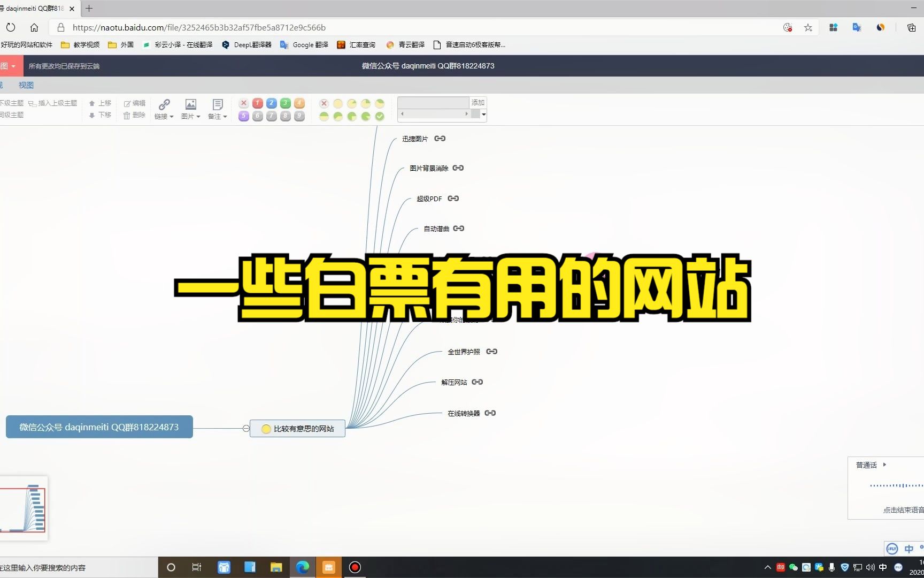
Task: Open link icon beside 图片背景消除
Action: tap(458, 168)
